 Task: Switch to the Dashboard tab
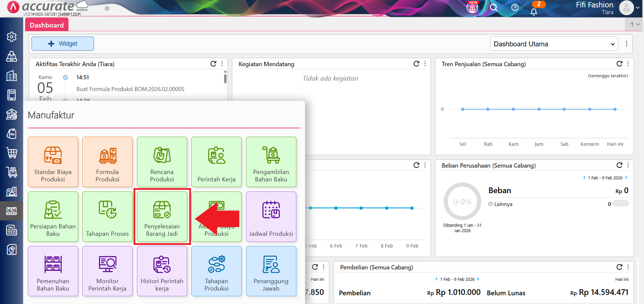47,25
